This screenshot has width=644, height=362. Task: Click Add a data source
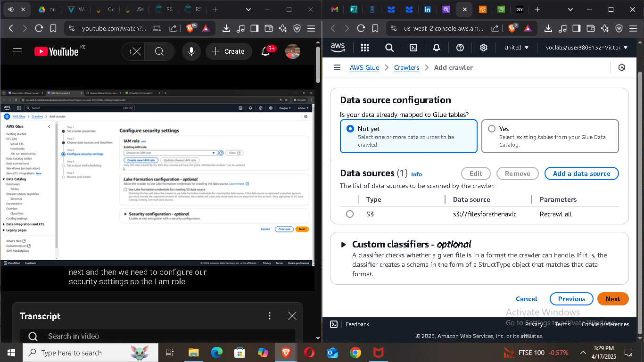(581, 173)
